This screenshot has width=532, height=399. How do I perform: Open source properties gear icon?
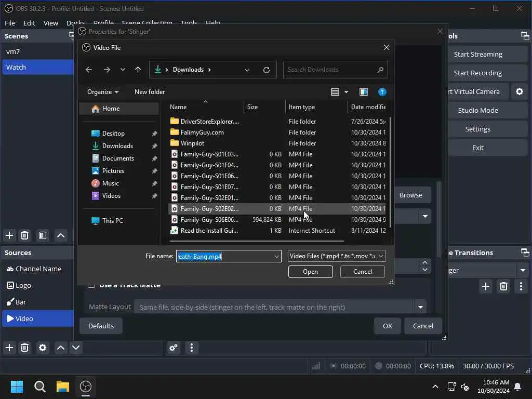coord(43,348)
